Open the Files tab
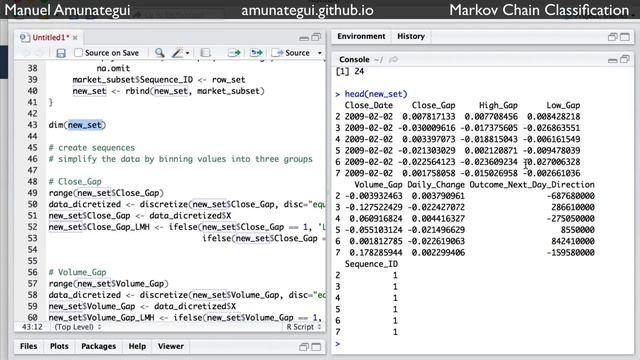 [x=28, y=346]
